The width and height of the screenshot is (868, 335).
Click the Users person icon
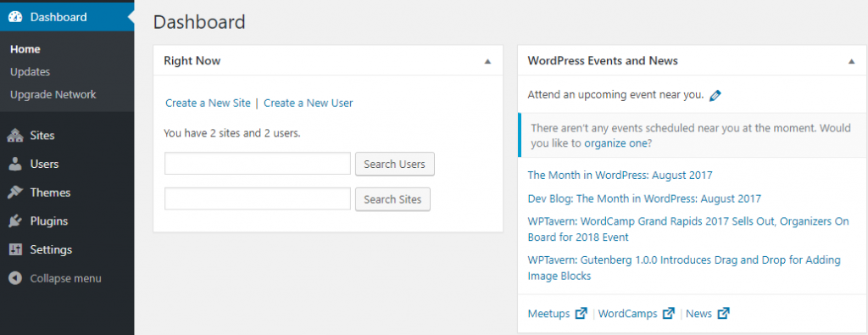15,164
